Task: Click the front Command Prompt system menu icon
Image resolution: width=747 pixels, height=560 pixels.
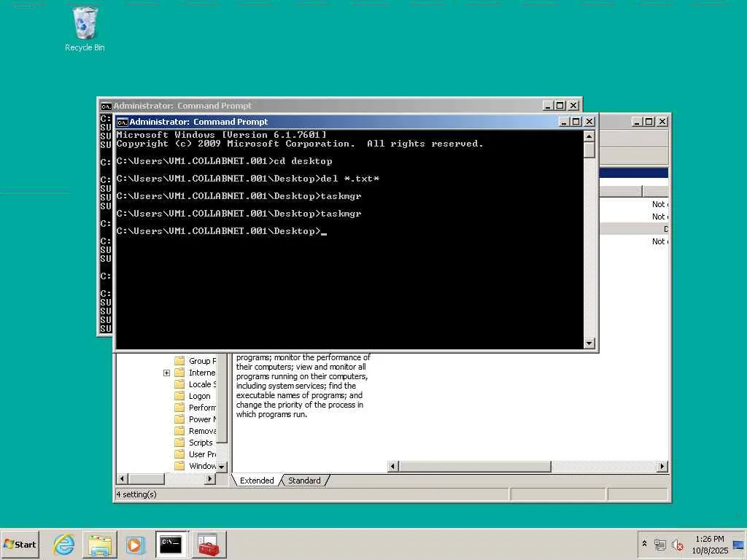Action: coord(122,122)
